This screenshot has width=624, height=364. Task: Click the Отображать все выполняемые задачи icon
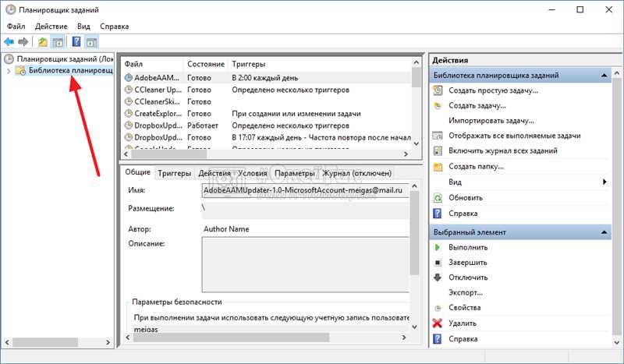click(438, 136)
